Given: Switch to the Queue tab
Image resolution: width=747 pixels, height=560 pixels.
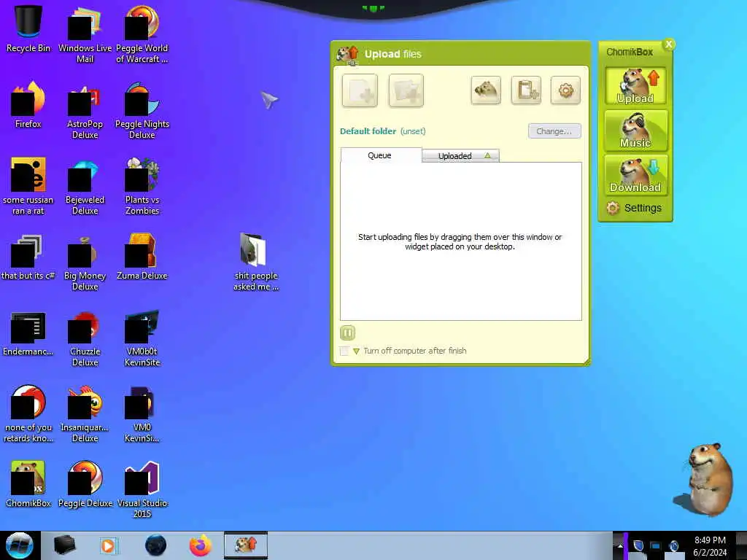Looking at the screenshot, I should tap(380, 155).
